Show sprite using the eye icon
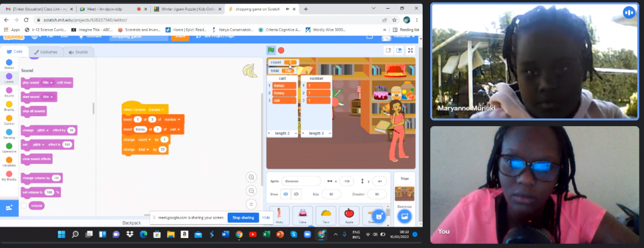 tap(286, 194)
